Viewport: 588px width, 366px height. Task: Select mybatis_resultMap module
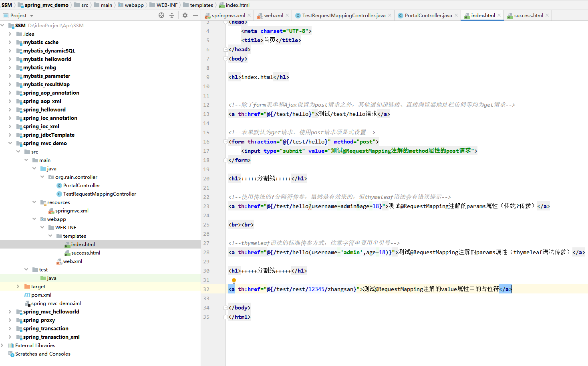pos(46,84)
